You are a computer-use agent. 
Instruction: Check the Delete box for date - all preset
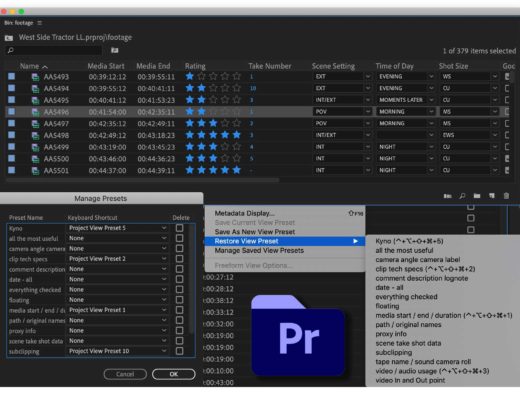point(179,279)
